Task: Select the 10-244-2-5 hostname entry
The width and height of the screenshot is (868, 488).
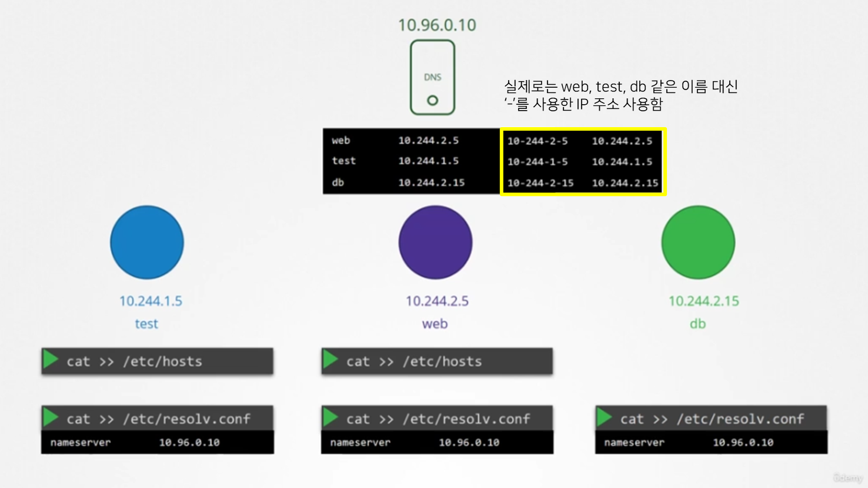Action: [x=538, y=141]
